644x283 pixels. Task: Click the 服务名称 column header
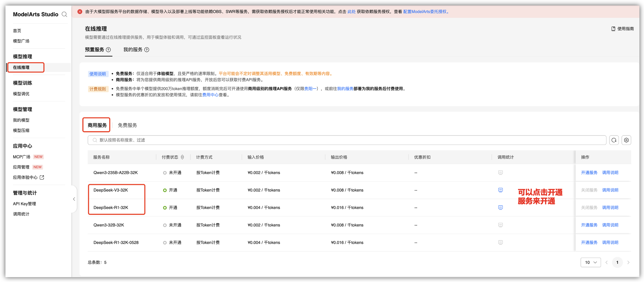click(x=101, y=157)
